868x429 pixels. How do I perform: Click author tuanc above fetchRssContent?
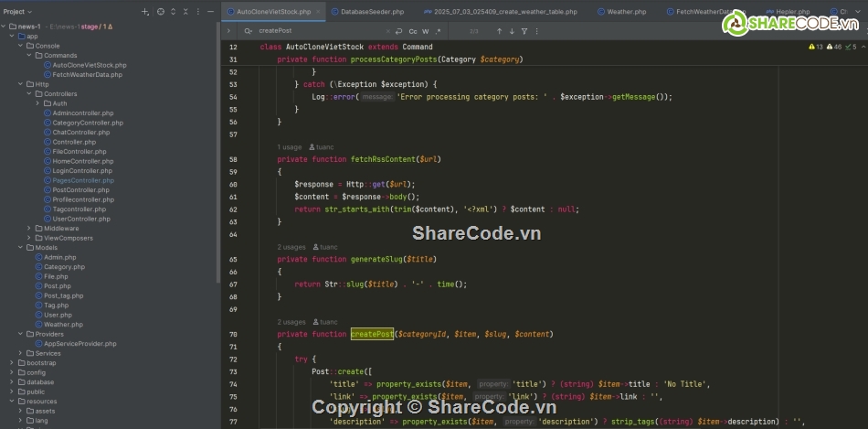(322, 147)
